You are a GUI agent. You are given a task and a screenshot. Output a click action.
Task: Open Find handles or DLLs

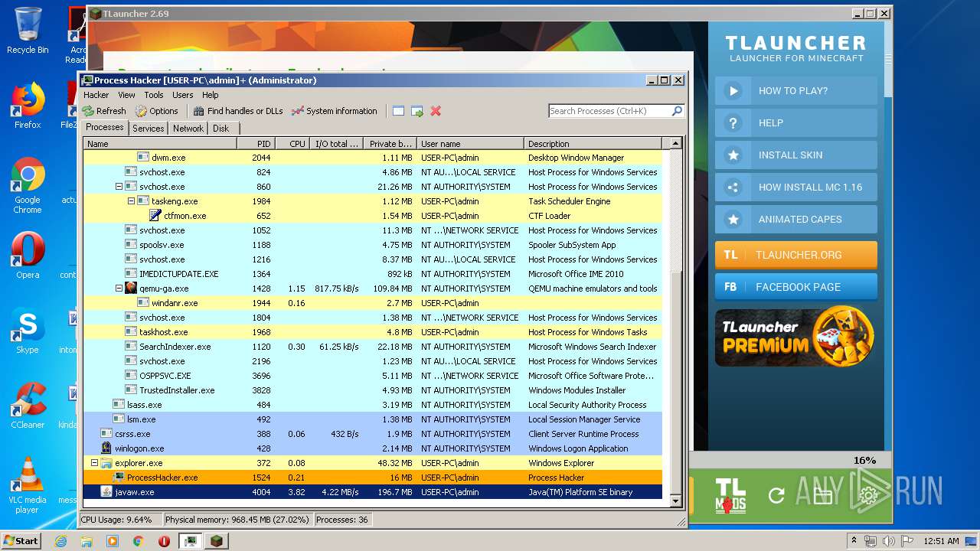click(238, 111)
